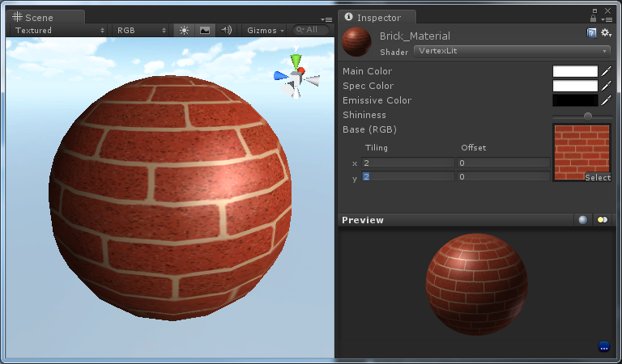Click the Tiling x field
This screenshot has width=622, height=364.
(x=408, y=163)
